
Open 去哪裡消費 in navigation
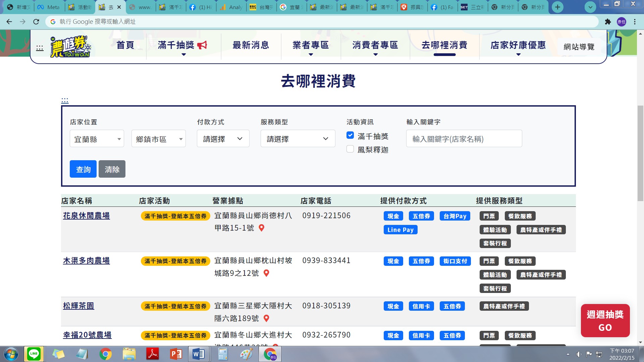pyautogui.click(x=444, y=45)
